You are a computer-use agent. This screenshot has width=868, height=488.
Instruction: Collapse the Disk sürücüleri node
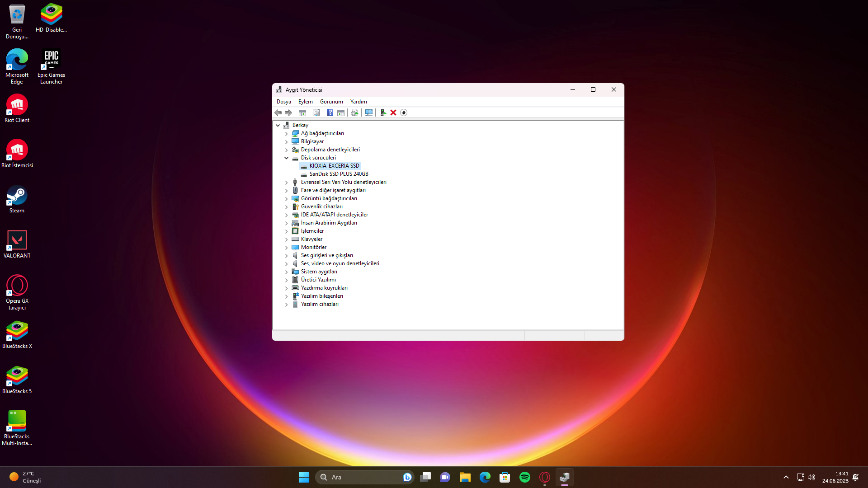286,158
